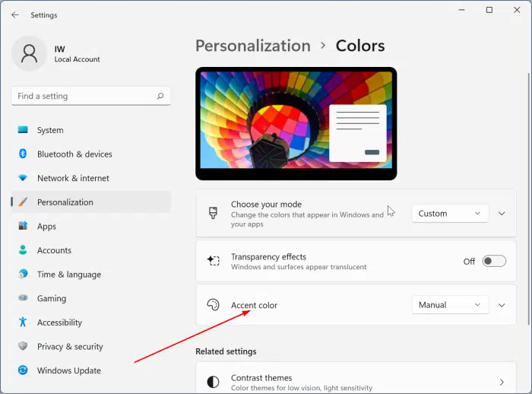Go to Accounts settings
The width and height of the screenshot is (532, 394).
coord(91,250)
